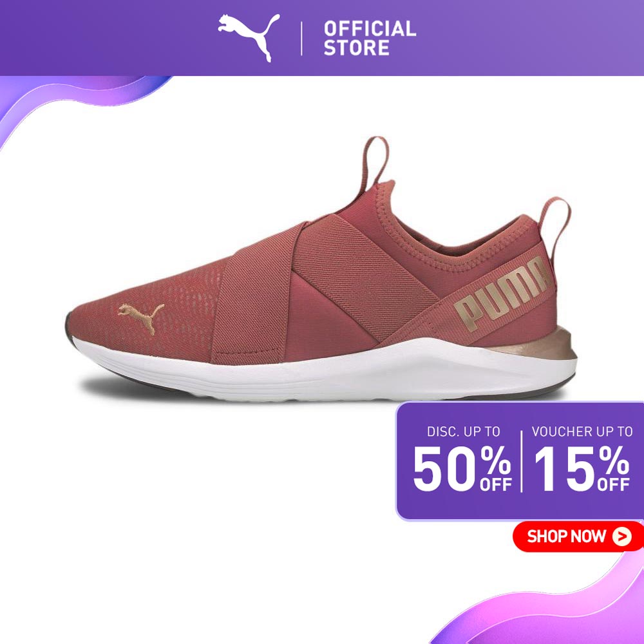Click the 50% OFF discount label
Screen dimensions: 644x644
(462, 469)
